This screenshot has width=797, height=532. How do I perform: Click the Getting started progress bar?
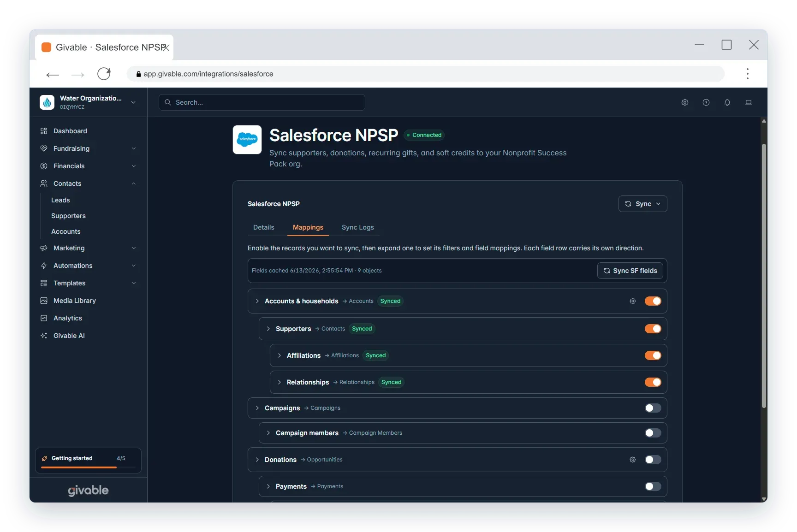pyautogui.click(x=88, y=467)
